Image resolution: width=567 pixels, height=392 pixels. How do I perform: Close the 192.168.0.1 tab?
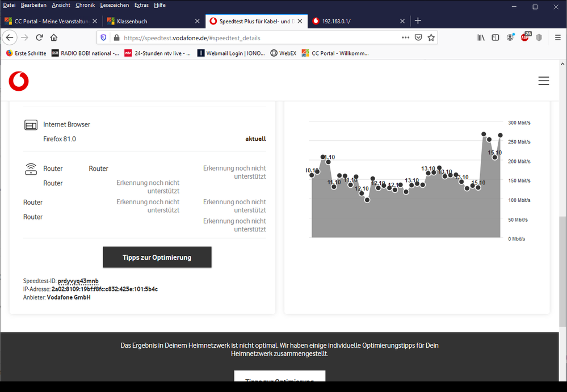(402, 22)
